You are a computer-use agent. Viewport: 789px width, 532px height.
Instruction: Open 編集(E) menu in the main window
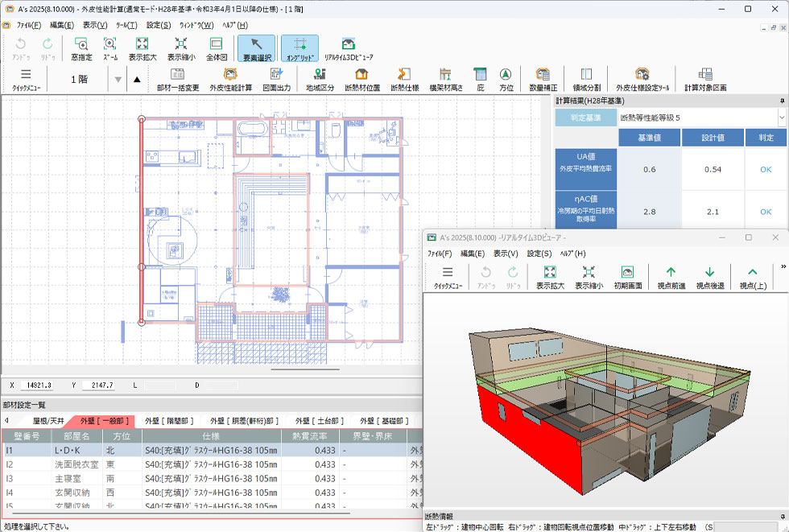coord(62,25)
